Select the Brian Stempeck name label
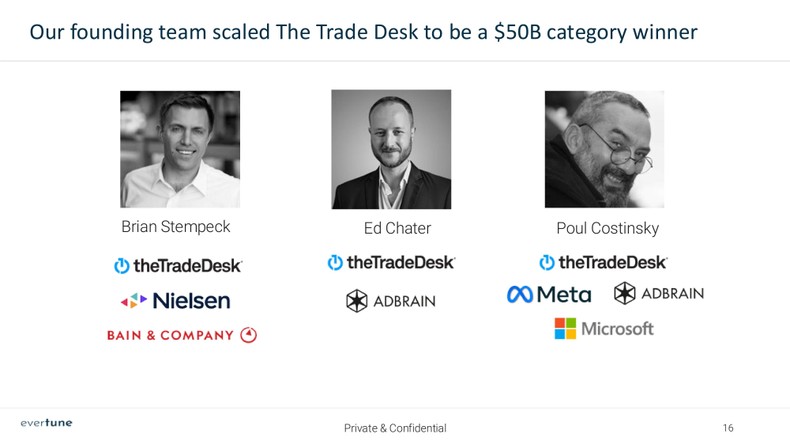The width and height of the screenshot is (790, 445). click(x=176, y=227)
